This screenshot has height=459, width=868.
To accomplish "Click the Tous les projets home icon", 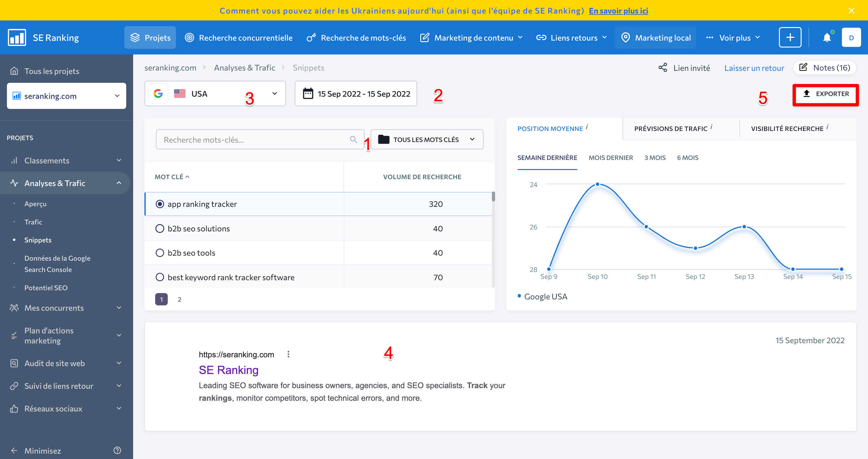I will coord(14,71).
